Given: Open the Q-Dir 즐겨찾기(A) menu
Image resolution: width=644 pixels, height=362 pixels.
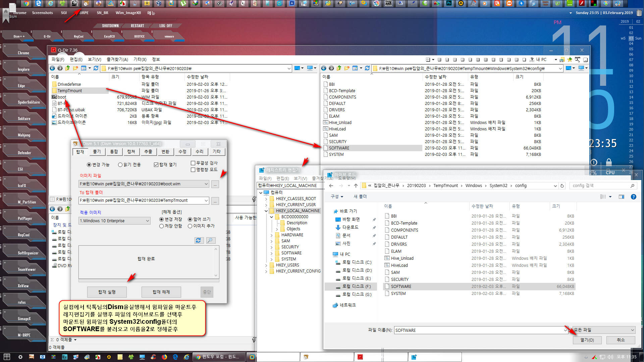Looking at the screenshot, I should [117, 59].
